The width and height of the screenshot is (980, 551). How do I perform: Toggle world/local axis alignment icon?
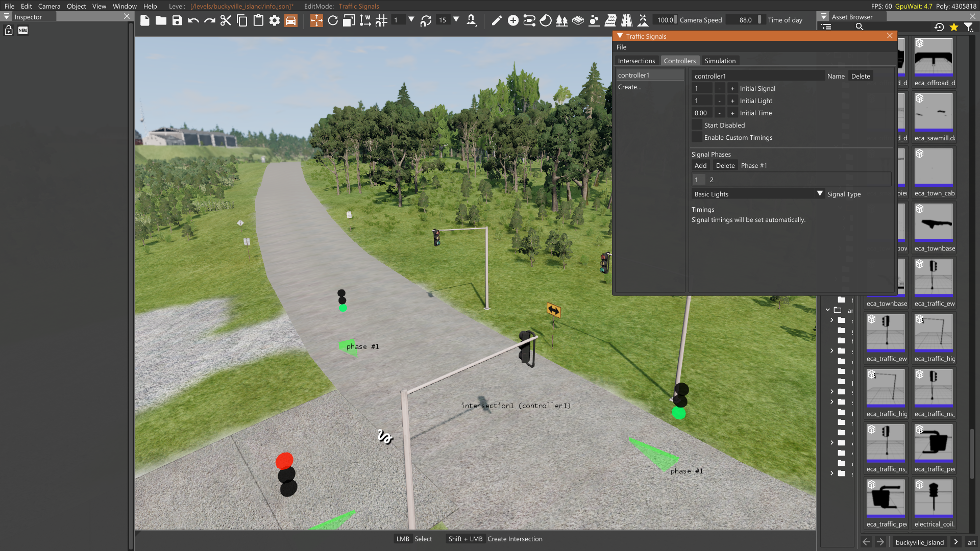pyautogui.click(x=365, y=20)
